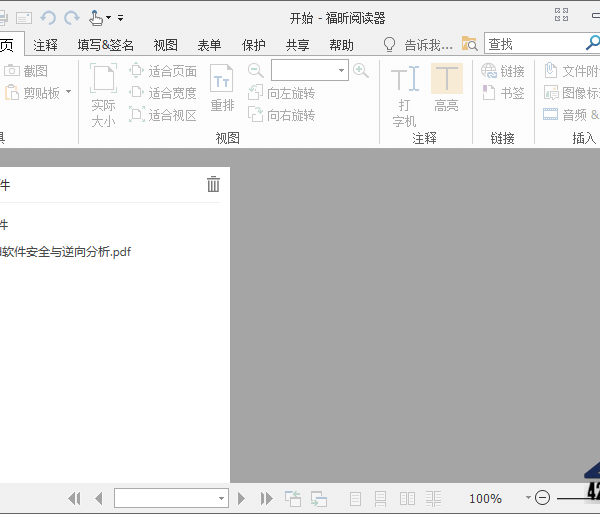
Task: Open the Protect (保护) tab
Action: pyautogui.click(x=254, y=45)
